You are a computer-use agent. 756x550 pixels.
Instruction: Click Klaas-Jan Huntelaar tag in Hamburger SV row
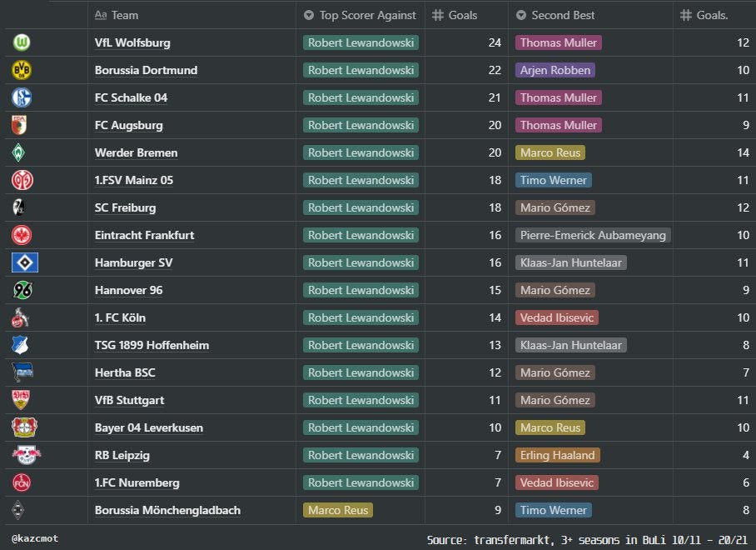pos(571,262)
